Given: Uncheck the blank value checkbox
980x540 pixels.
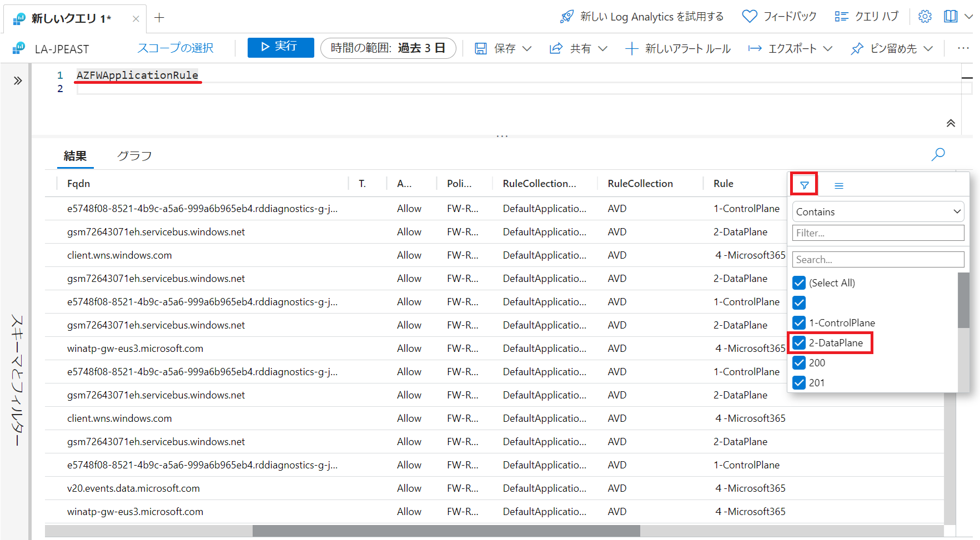Looking at the screenshot, I should [799, 303].
